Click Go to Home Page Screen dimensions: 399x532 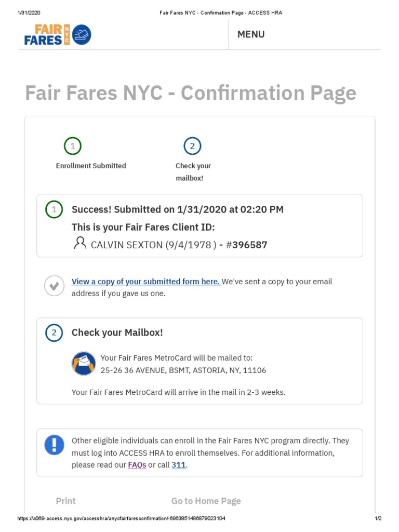(x=206, y=501)
